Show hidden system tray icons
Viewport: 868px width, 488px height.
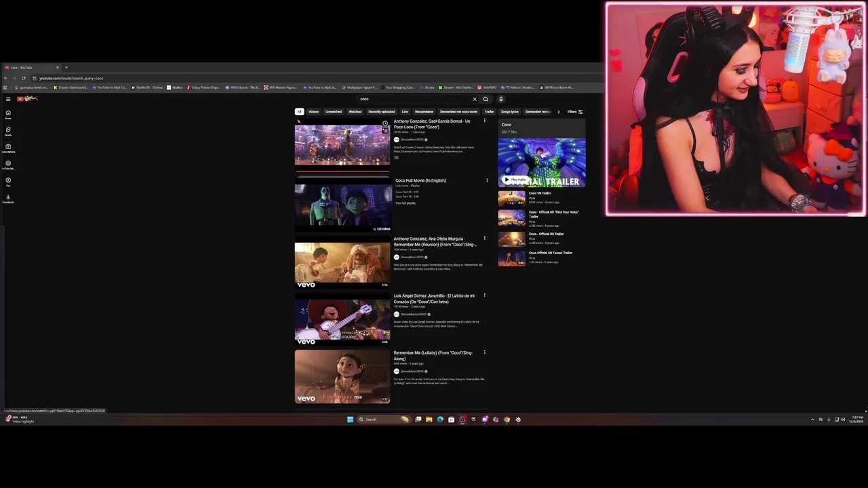(812, 420)
